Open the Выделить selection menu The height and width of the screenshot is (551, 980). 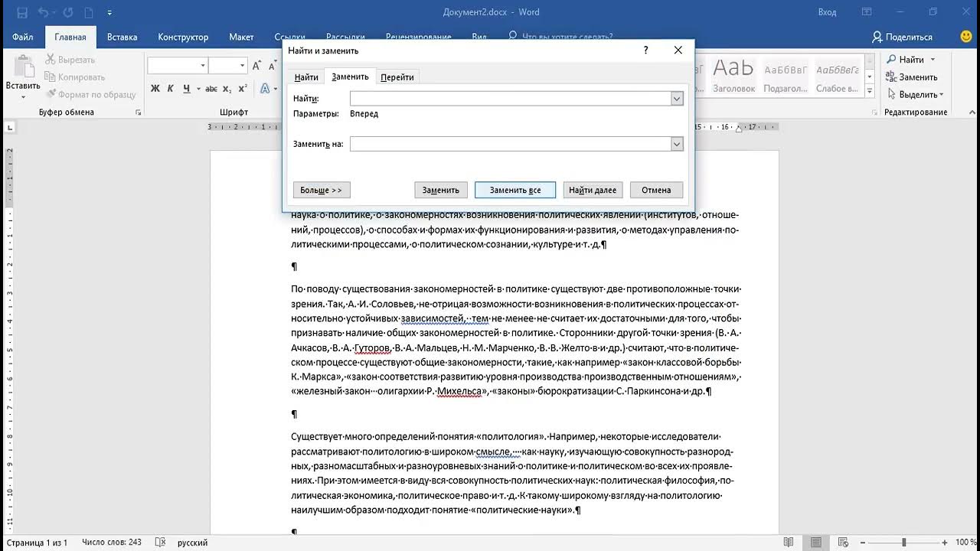coord(915,95)
